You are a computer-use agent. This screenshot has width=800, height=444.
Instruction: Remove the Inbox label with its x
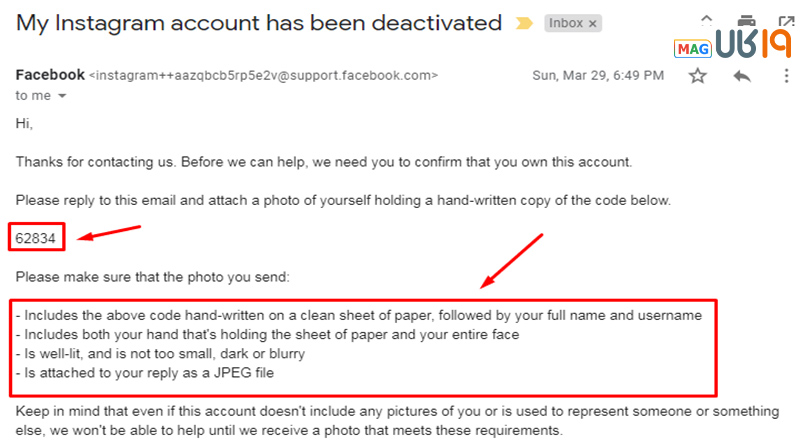coord(593,23)
